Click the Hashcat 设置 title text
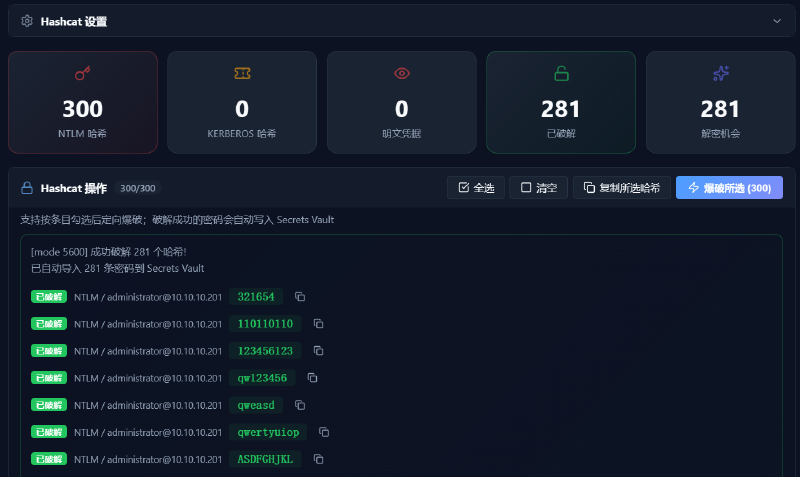The image size is (800, 477). click(x=74, y=21)
